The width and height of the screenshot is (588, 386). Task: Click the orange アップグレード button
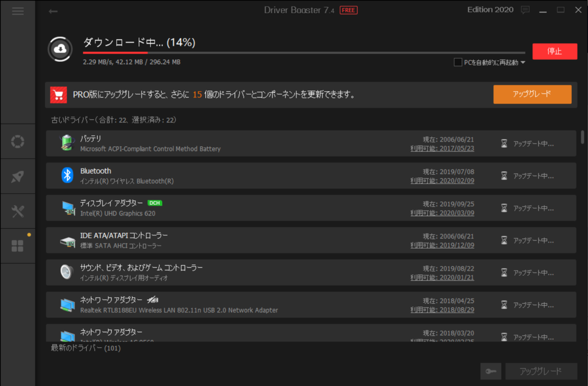[532, 95]
